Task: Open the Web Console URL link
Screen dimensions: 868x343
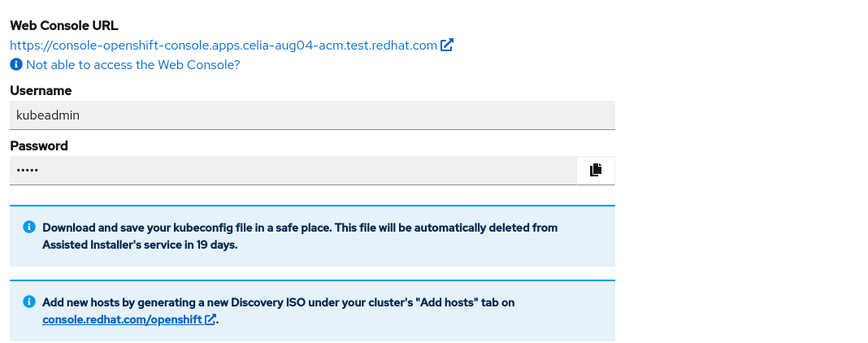Action: pyautogui.click(x=224, y=46)
